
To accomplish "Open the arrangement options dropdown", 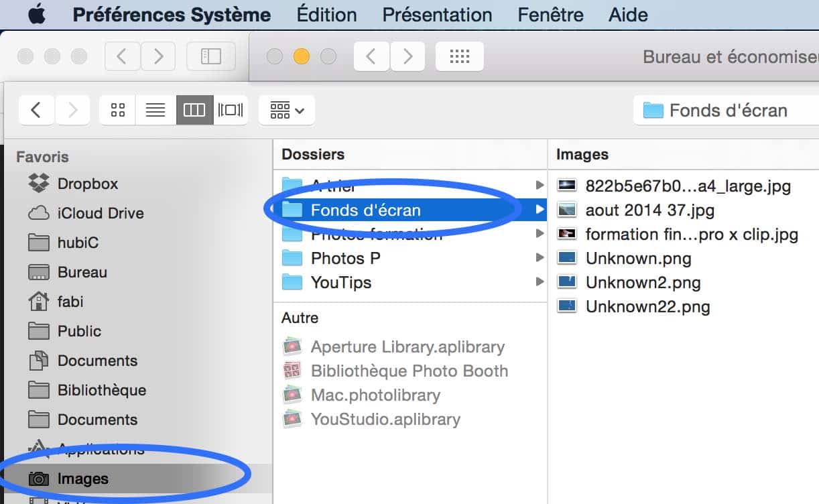I will [287, 110].
